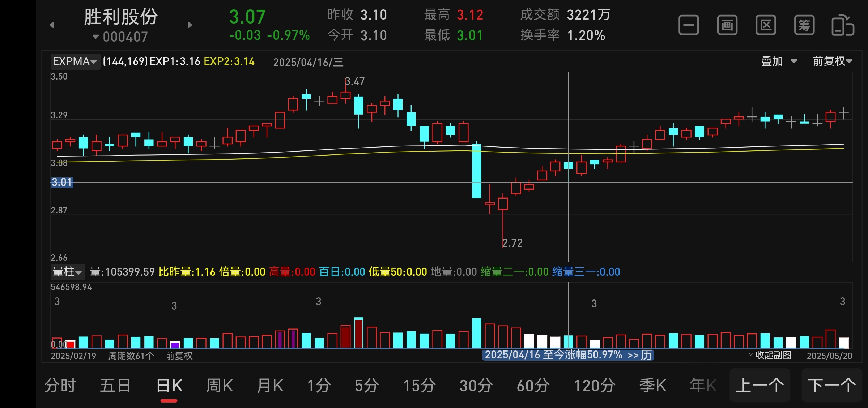Open the EXPMA indicator dropdown

(75, 61)
